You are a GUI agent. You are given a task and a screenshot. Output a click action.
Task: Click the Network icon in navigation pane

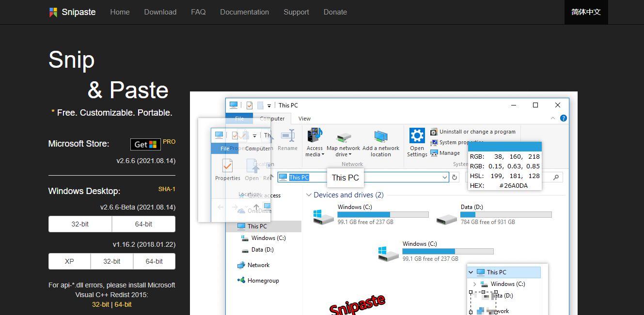241,265
